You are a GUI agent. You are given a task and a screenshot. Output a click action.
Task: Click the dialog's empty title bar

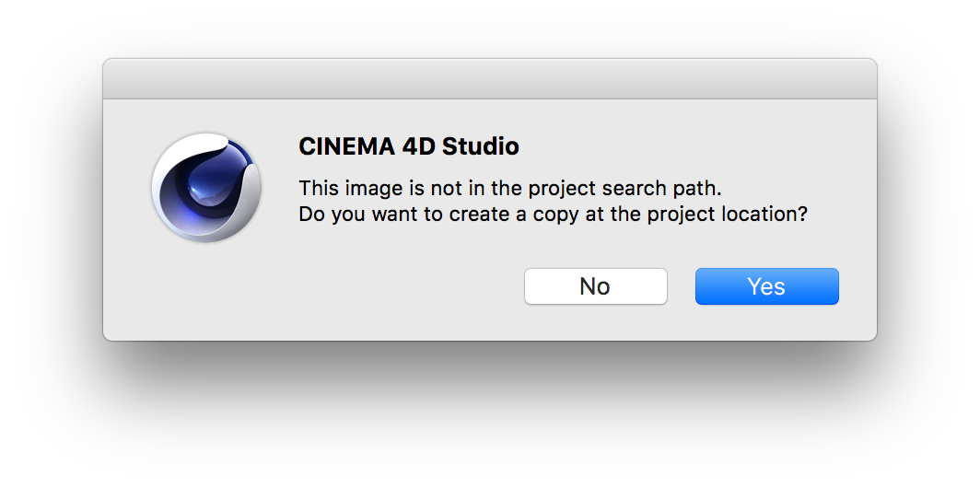click(x=489, y=79)
